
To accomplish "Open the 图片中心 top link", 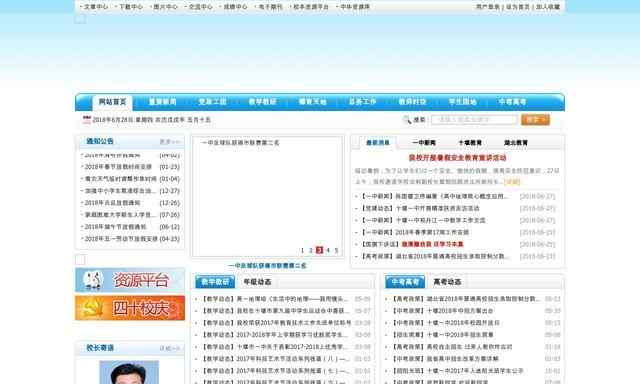I will (x=165, y=7).
